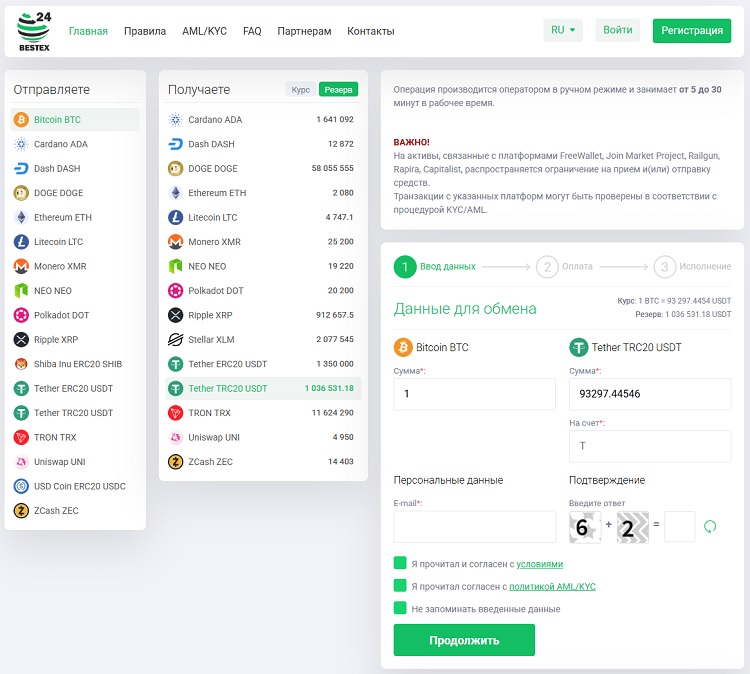Click the E-mail input field

[x=475, y=527]
